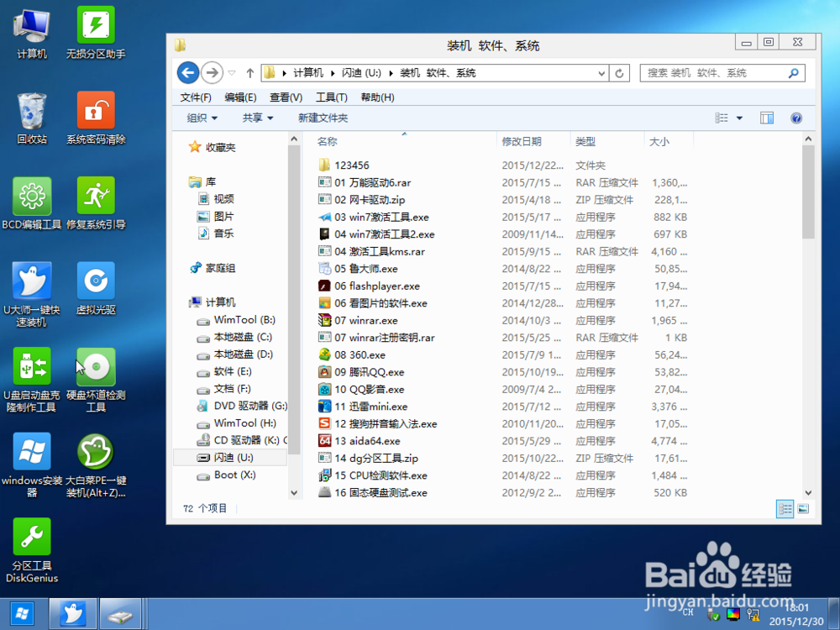
Task: Expand the 组织 dropdown menu
Action: [x=202, y=118]
